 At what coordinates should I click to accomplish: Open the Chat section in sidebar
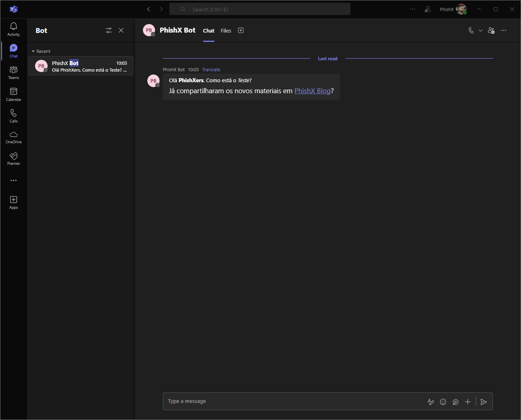13,51
